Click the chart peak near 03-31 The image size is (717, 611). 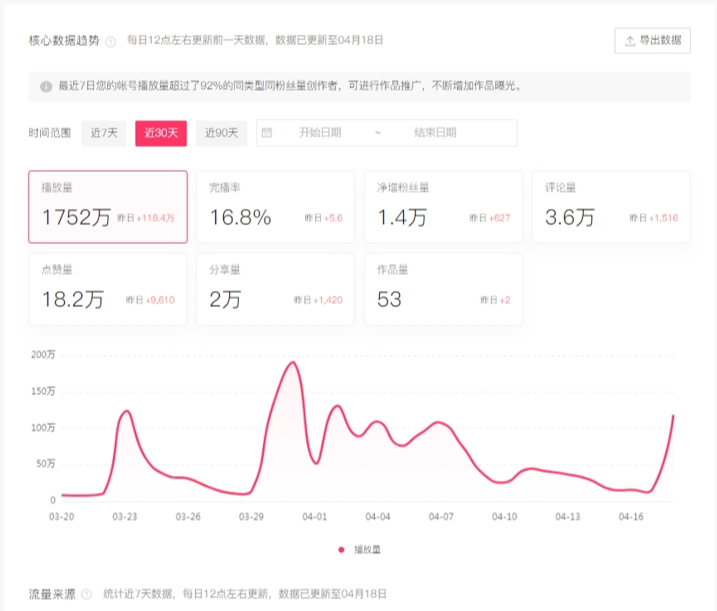(291, 362)
